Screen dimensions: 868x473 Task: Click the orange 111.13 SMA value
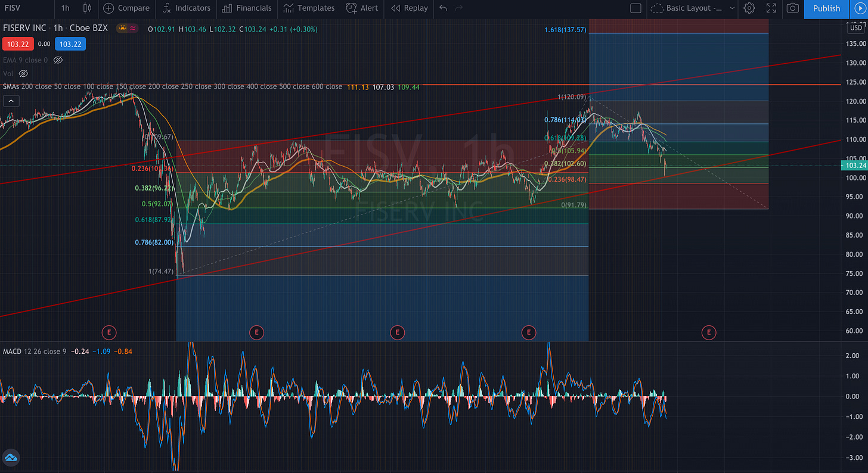(x=356, y=87)
